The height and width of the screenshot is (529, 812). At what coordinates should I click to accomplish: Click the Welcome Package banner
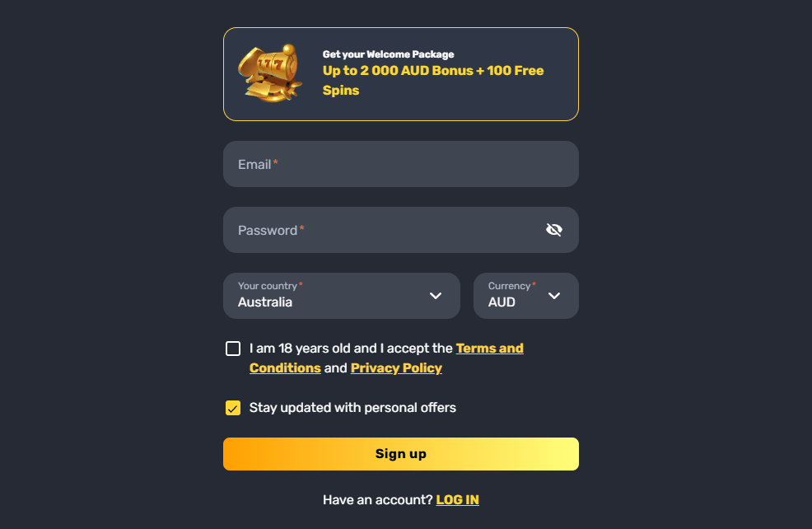[401, 74]
